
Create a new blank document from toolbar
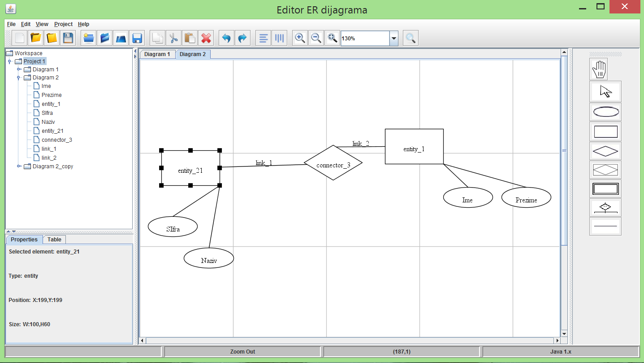[x=20, y=38]
